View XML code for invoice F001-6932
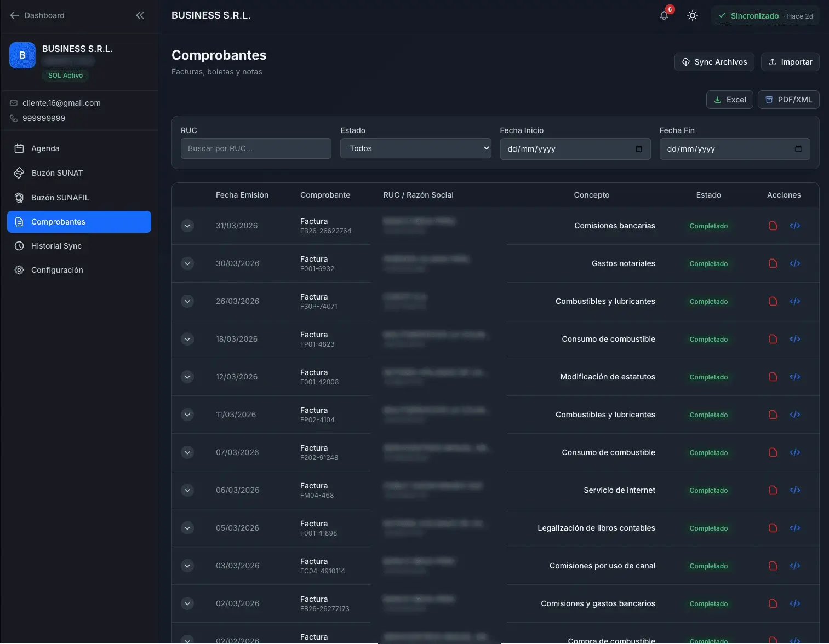This screenshot has height=644, width=829. [x=795, y=263]
